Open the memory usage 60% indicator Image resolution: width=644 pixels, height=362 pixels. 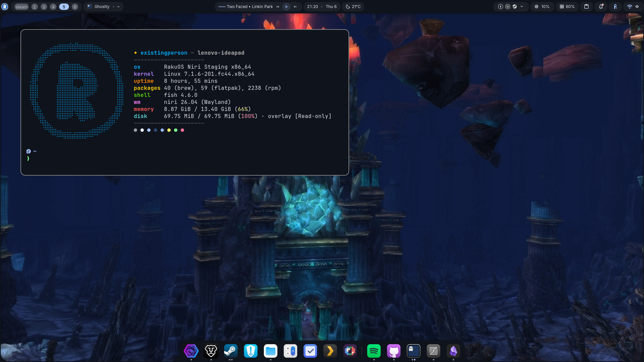[567, 7]
